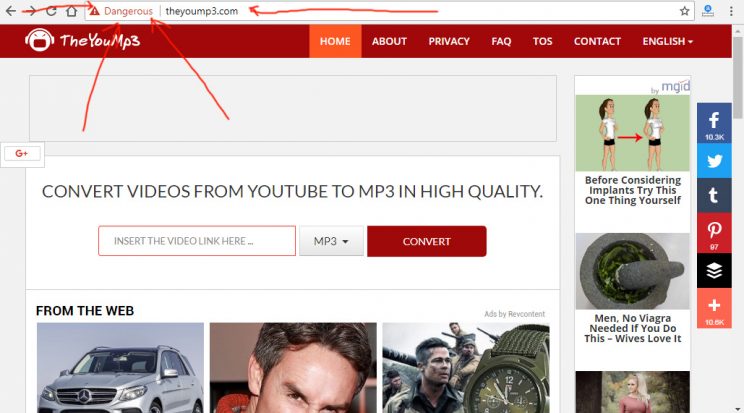The image size is (744, 413).
Task: Click the soldiers and watch ad thumbnail
Action: click(466, 368)
